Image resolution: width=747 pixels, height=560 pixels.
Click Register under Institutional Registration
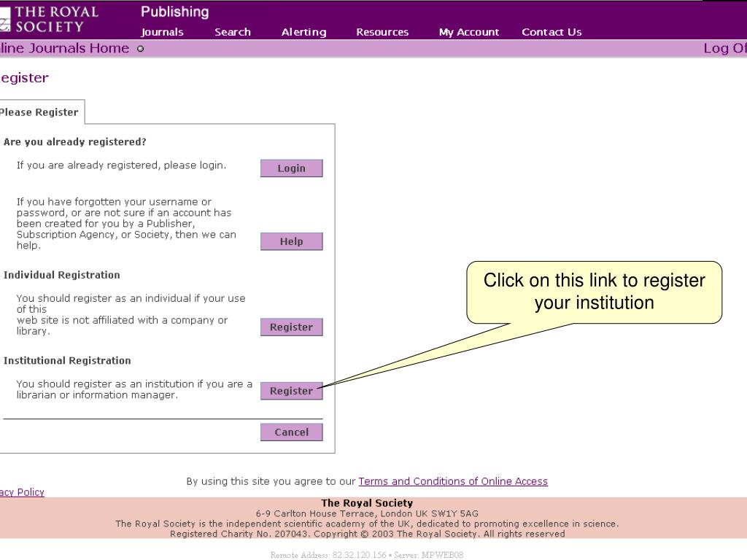click(291, 391)
